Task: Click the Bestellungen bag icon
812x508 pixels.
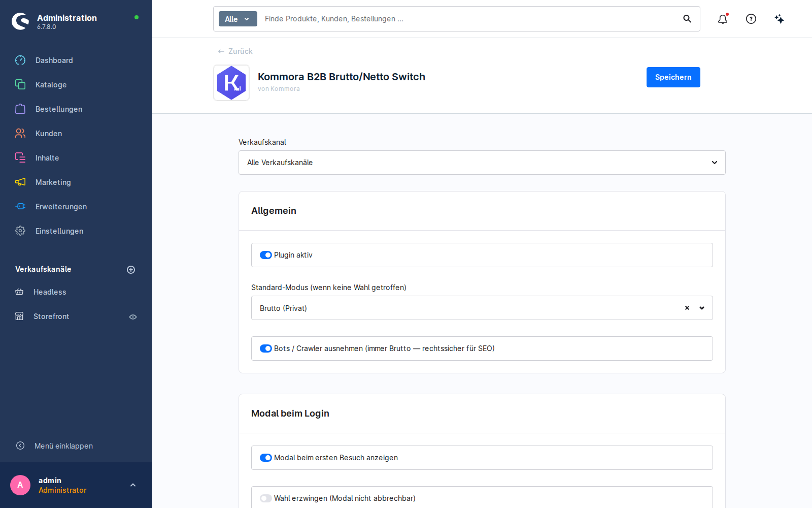Action: (x=20, y=109)
